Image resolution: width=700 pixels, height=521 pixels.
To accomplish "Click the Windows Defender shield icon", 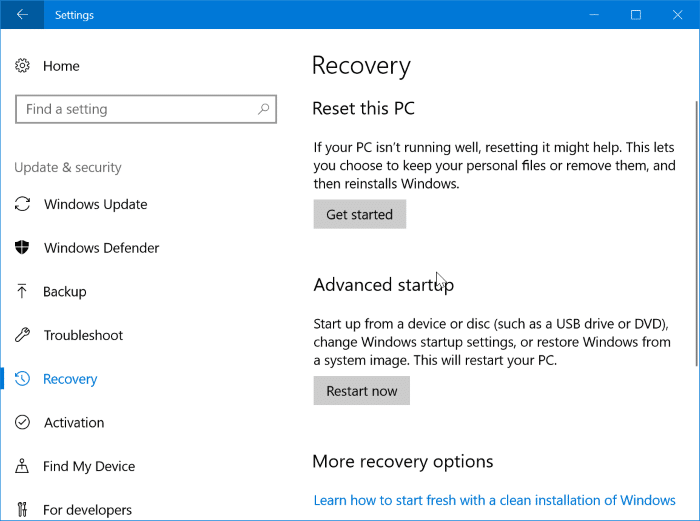I will (x=23, y=248).
